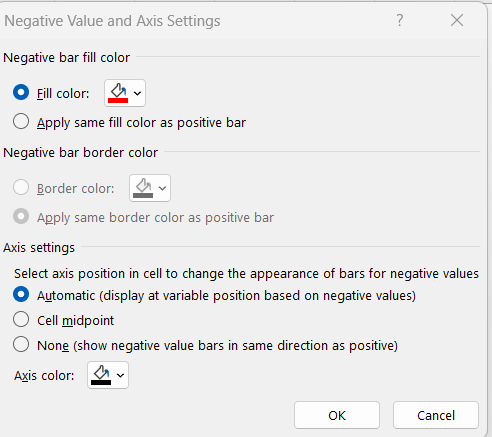This screenshot has height=437, width=492.
Task: Click the Fill color paint bucket icon
Action: [x=118, y=90]
